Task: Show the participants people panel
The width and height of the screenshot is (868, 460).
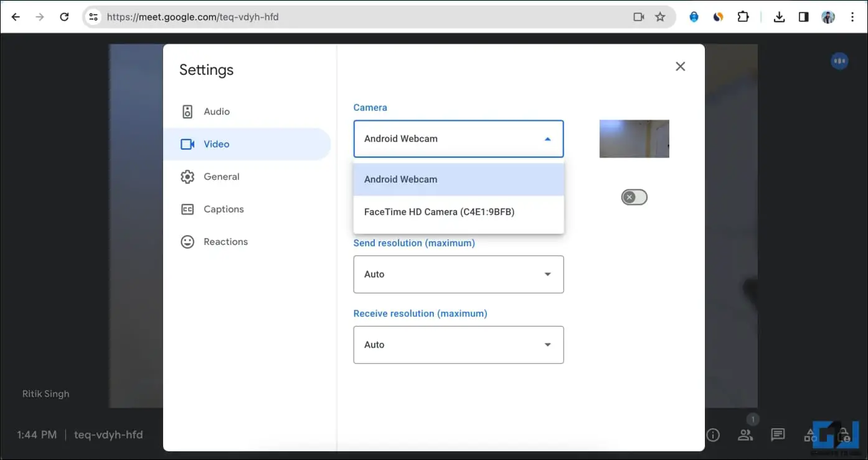Action: 745,435
